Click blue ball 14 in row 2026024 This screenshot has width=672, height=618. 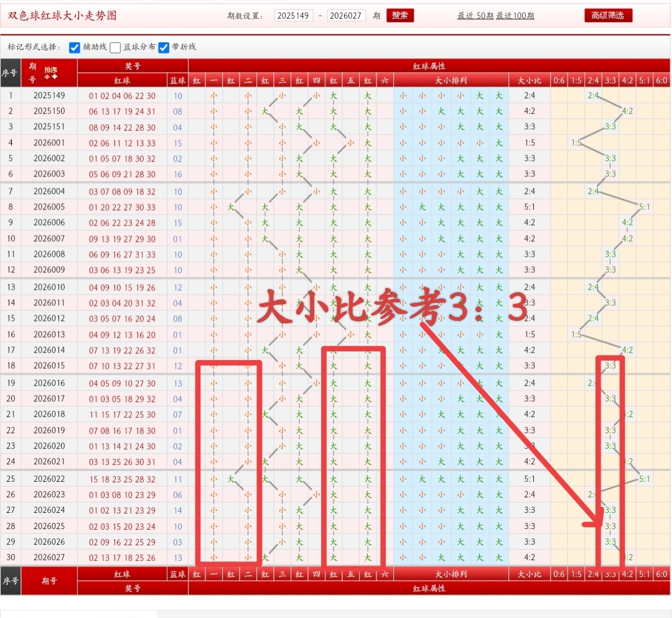click(177, 510)
